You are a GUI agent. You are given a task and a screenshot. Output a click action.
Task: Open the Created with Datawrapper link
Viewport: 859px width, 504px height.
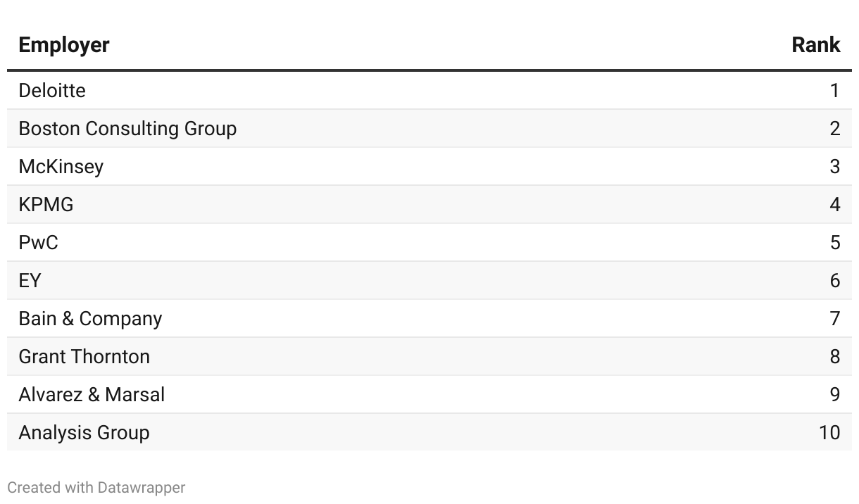(96, 487)
